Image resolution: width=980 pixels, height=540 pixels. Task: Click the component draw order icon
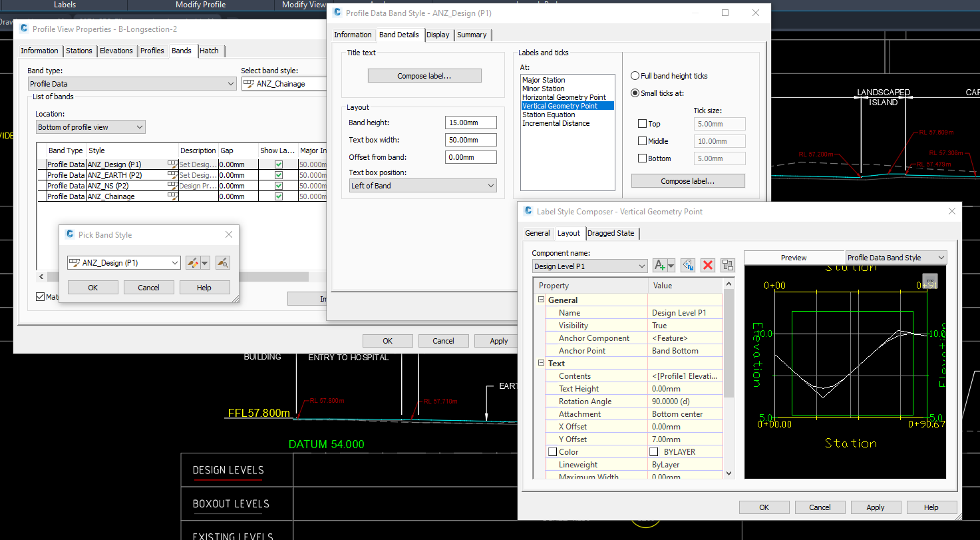(x=727, y=266)
